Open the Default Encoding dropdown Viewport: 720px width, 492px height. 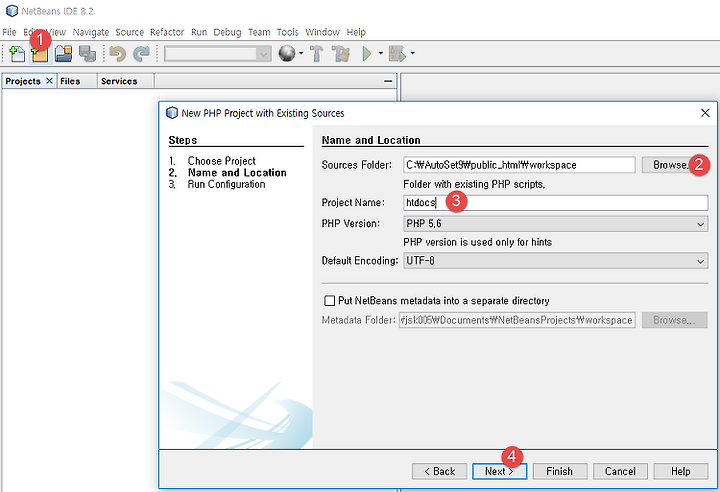[x=556, y=261]
